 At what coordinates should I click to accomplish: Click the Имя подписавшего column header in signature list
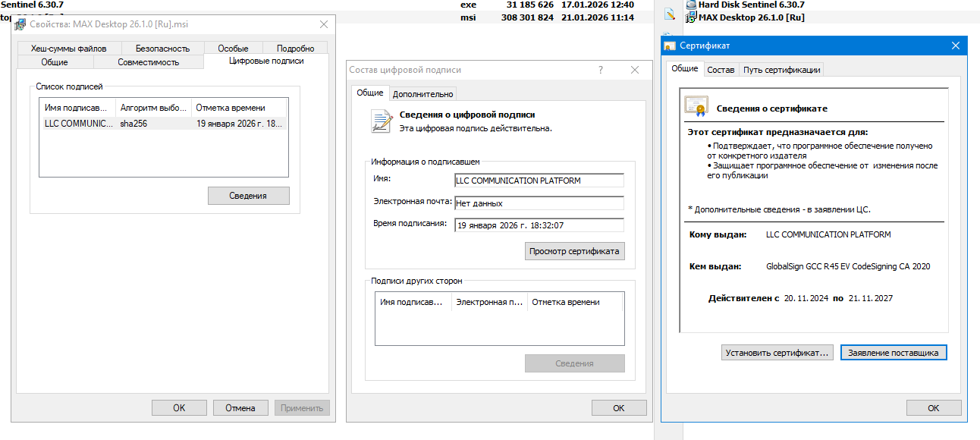[x=77, y=108]
